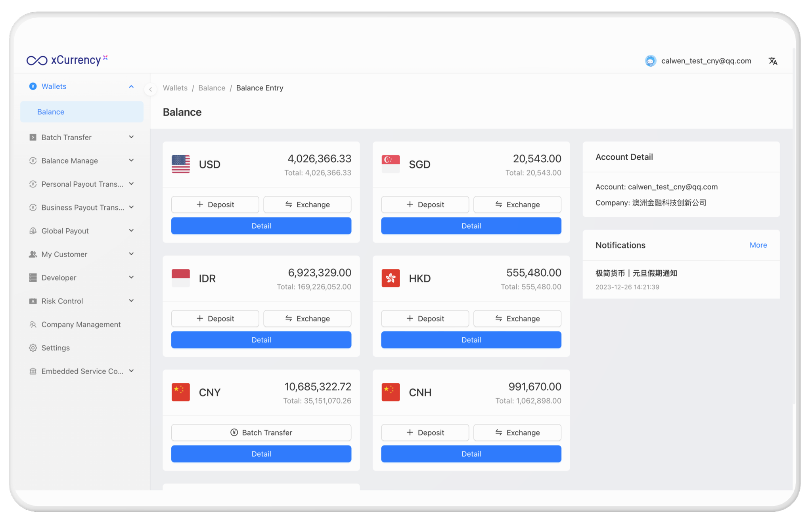812x520 pixels.
Task: Click the Settings gear icon in sidebar
Action: (x=33, y=348)
